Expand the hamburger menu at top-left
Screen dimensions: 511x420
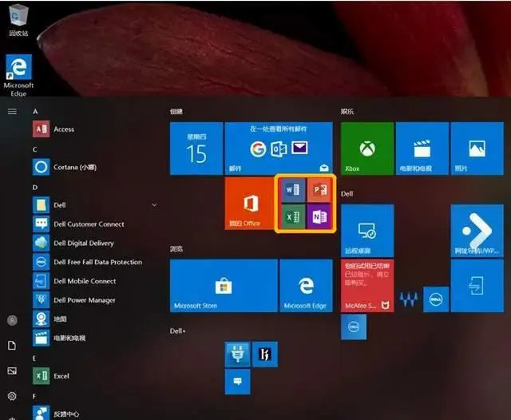[12, 111]
